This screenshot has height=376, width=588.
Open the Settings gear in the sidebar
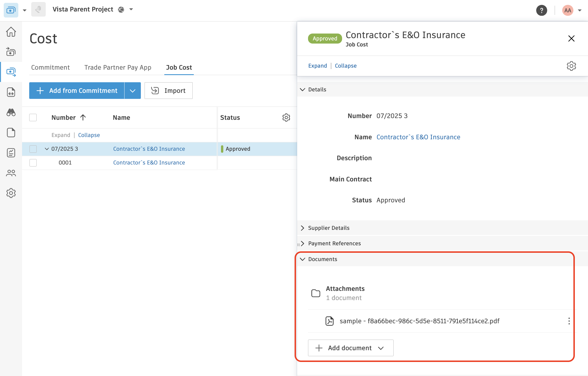point(11,193)
